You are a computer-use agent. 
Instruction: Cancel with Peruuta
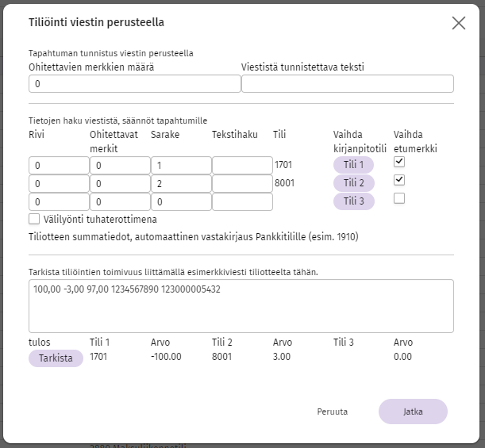[x=333, y=412]
